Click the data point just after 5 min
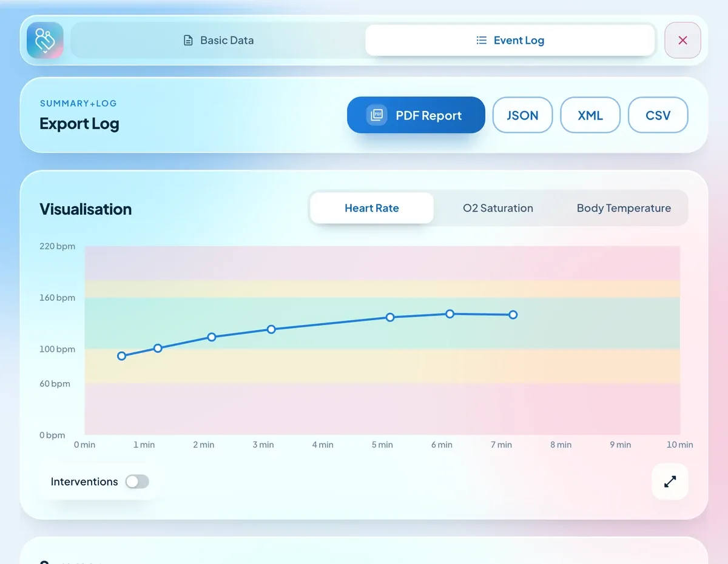The width and height of the screenshot is (728, 564). point(390,317)
